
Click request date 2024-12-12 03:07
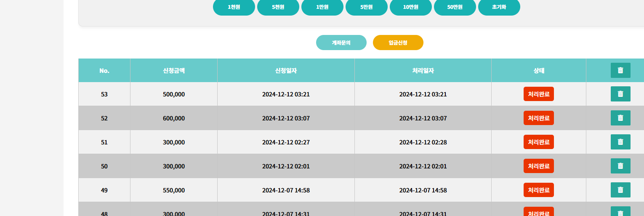click(x=286, y=118)
